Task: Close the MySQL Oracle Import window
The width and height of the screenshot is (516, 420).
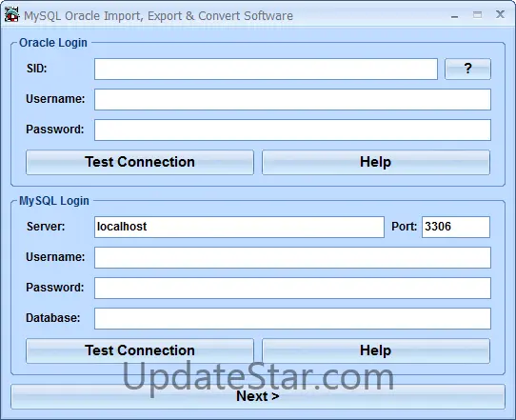Action: click(500, 14)
